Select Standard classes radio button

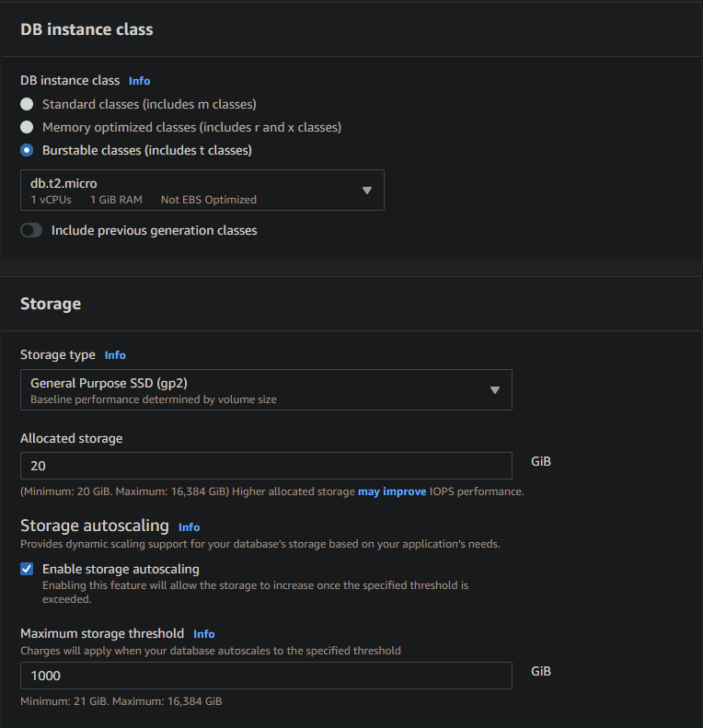coord(28,104)
